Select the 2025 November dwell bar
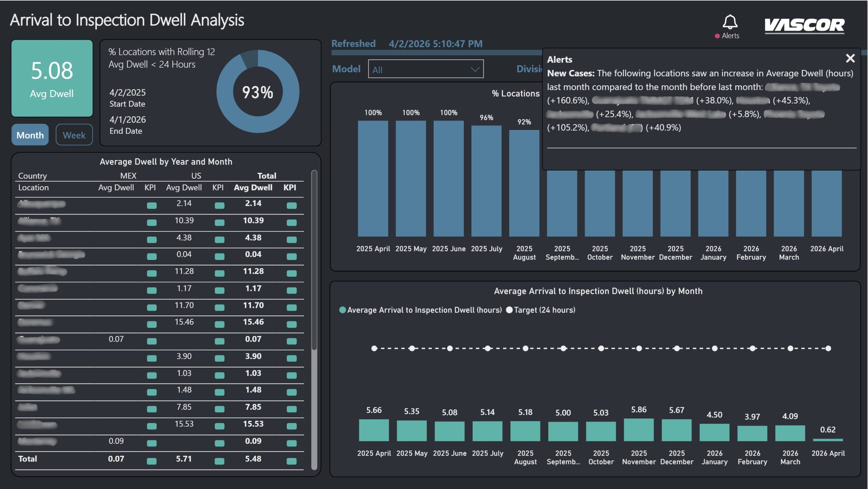 pyautogui.click(x=638, y=430)
